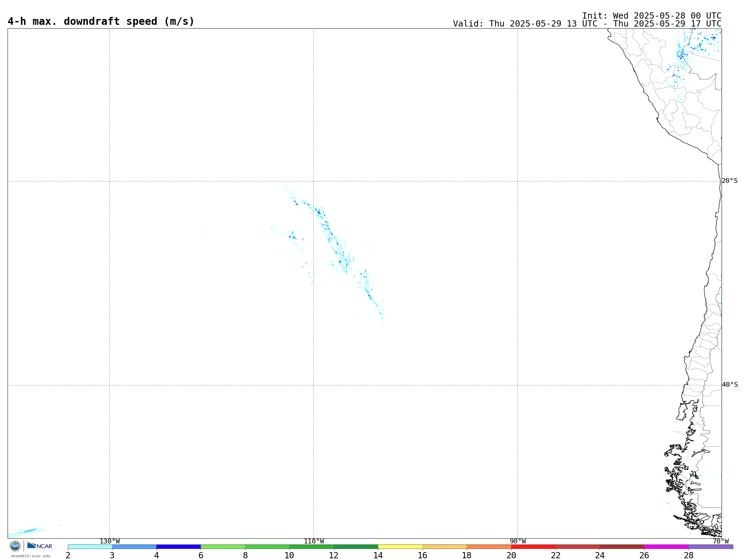
Task: Click the colorbar tick label 28
Action: tap(689, 555)
